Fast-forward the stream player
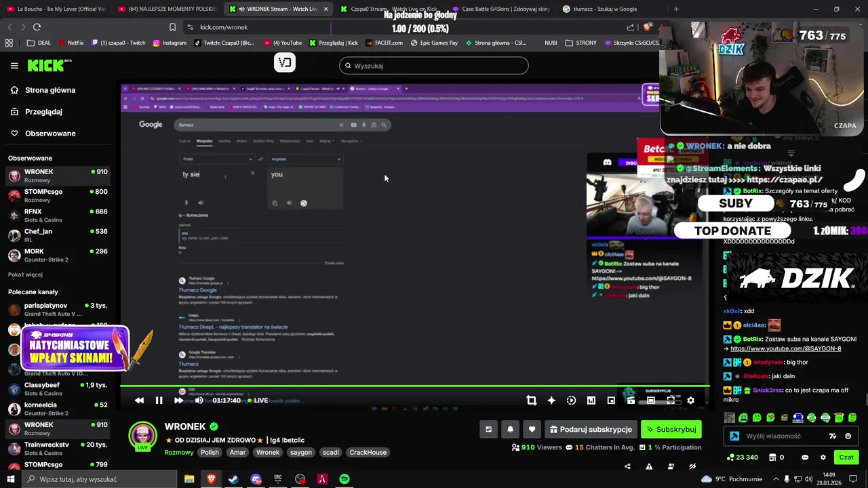 pos(178,401)
